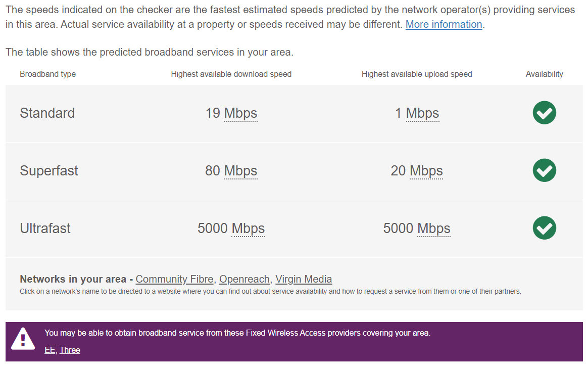Click the Mbps abbreviation beside 19 download
The image size is (588, 366).
(240, 113)
